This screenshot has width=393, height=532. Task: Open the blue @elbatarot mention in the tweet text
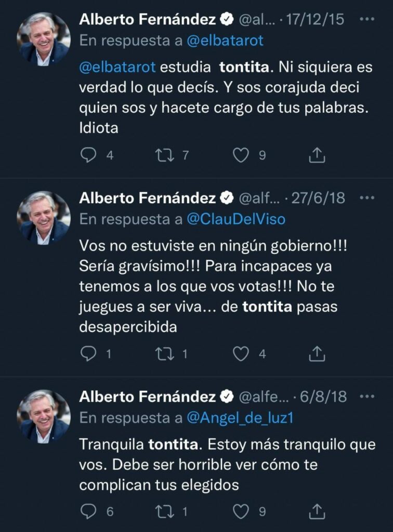tap(117, 68)
